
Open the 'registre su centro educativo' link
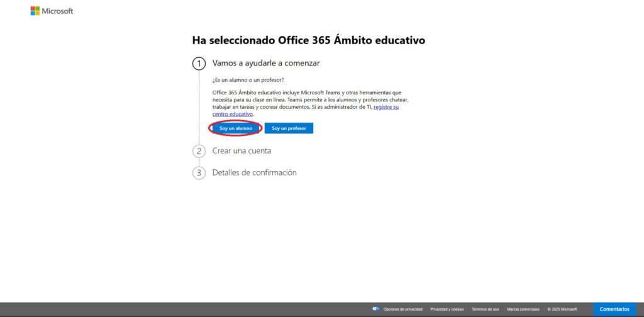coord(386,107)
